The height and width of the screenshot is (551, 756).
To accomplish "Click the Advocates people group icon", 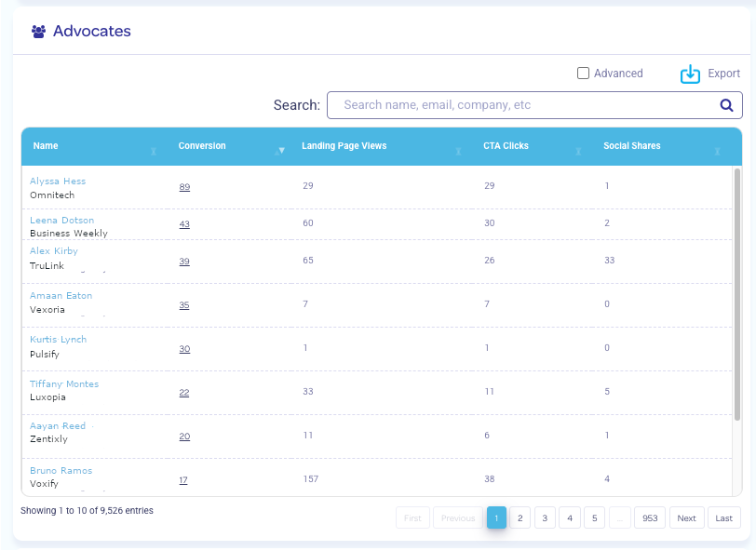I will [38, 32].
